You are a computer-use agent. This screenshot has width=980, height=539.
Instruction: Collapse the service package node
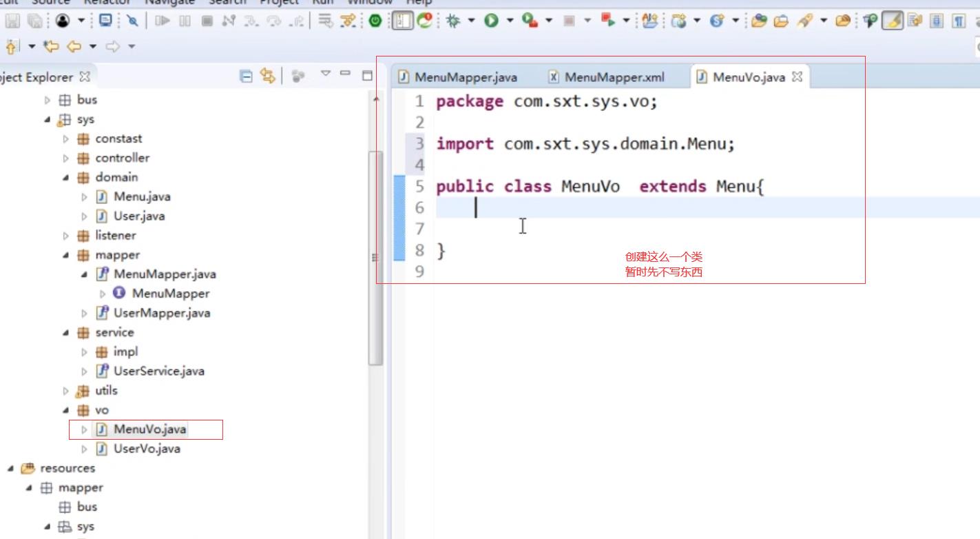point(65,332)
